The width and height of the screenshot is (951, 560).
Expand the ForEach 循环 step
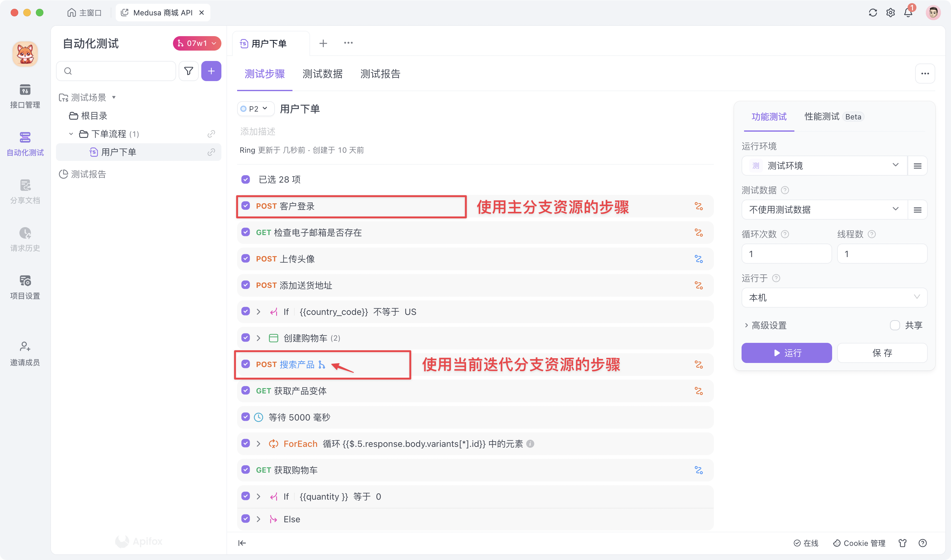click(x=259, y=443)
